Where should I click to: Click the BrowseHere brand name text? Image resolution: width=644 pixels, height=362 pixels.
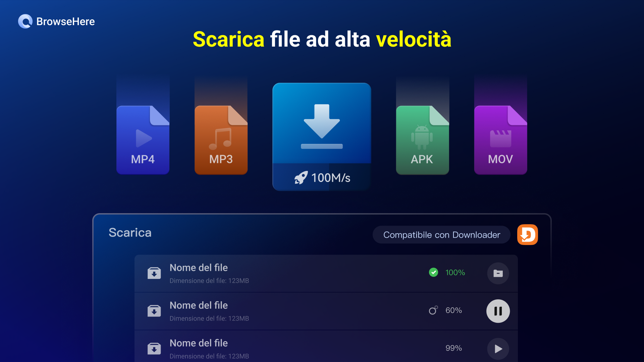tap(65, 21)
